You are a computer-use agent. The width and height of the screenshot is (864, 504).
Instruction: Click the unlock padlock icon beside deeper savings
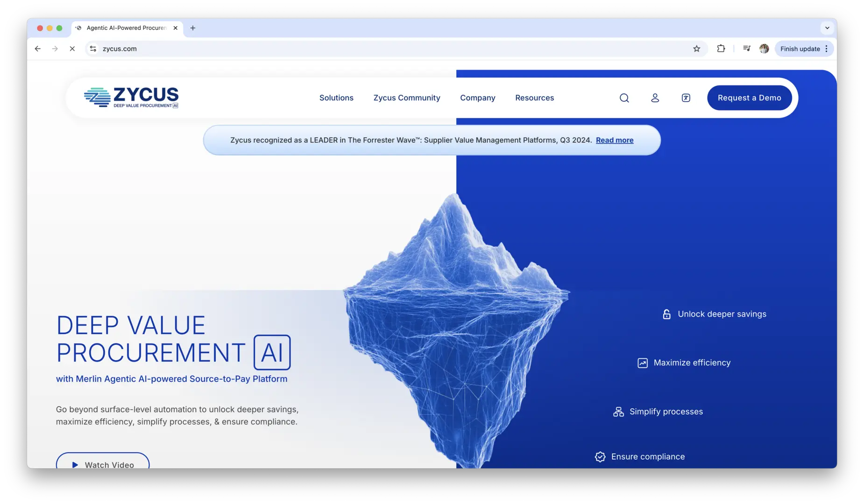(x=666, y=315)
